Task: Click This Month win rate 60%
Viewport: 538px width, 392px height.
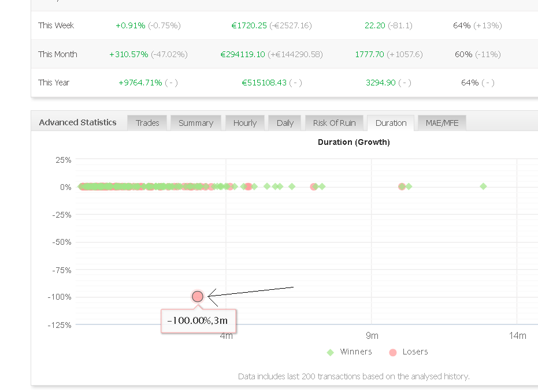Action: (x=463, y=54)
